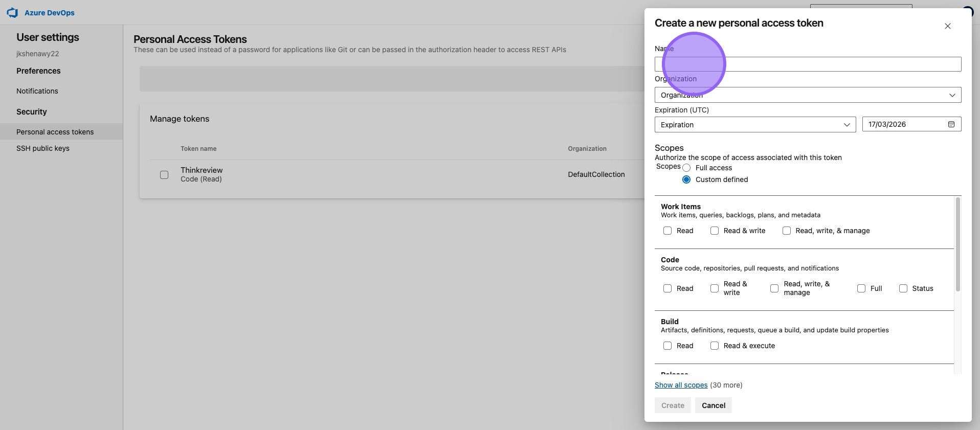Select the Custom defined radio button
980x430 pixels.
686,179
